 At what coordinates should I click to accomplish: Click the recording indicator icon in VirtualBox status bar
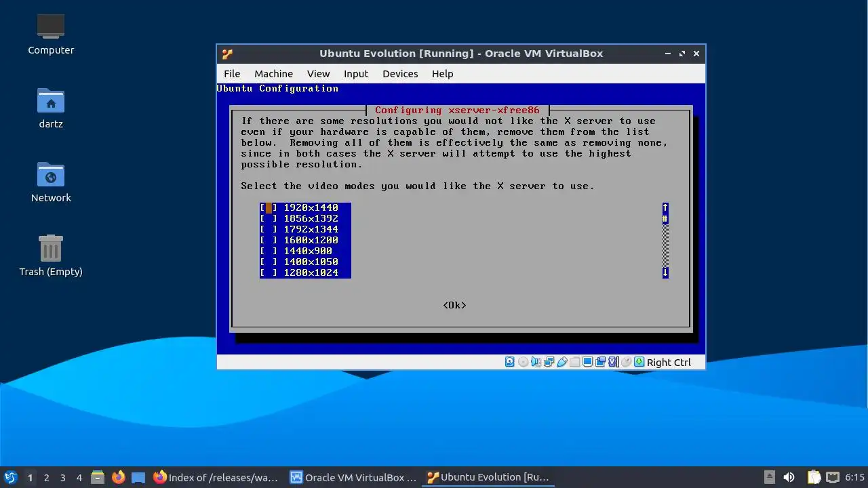point(601,362)
